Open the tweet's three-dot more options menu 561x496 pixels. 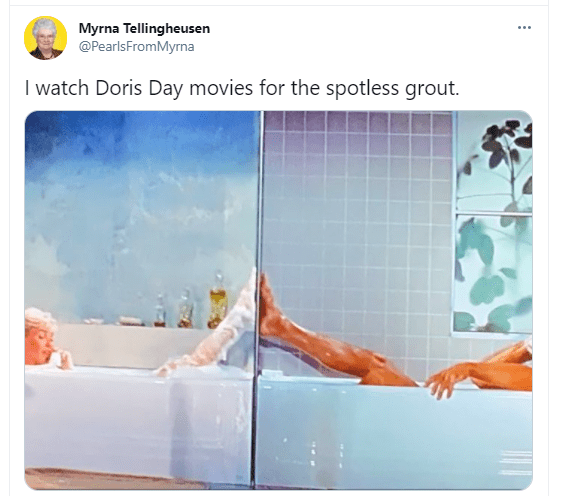524,28
